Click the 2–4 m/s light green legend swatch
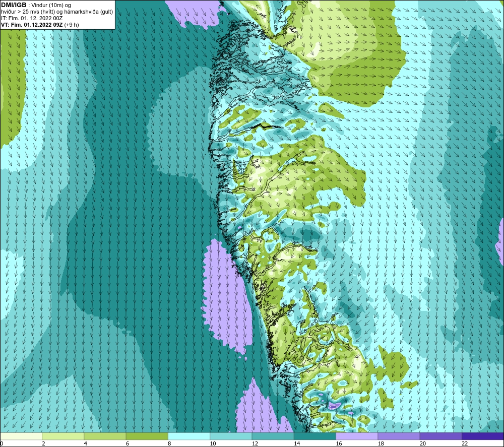This screenshot has height=447, width=504. tap(63, 436)
